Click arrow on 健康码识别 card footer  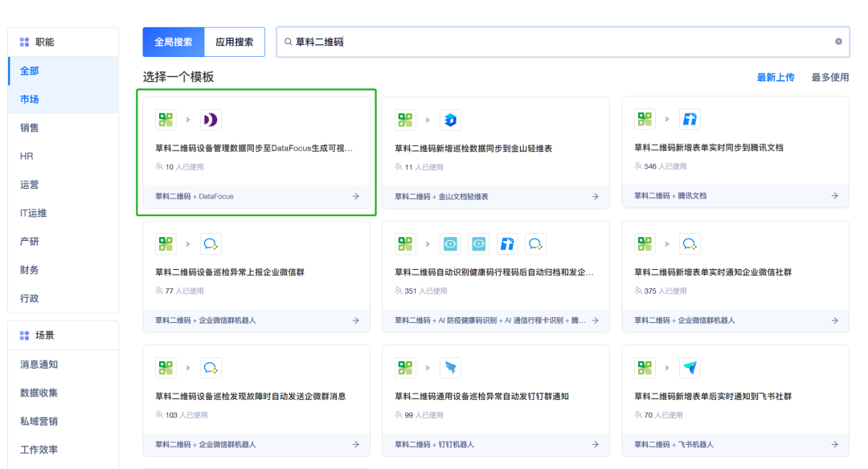(595, 320)
